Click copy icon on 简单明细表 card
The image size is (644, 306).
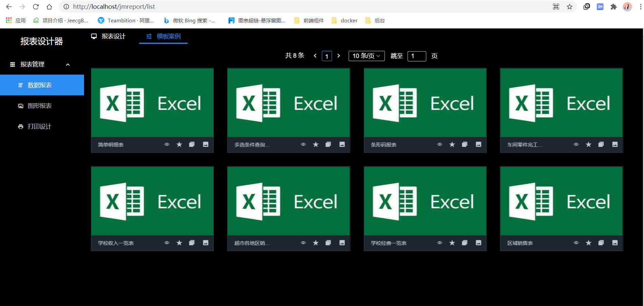pos(192,145)
